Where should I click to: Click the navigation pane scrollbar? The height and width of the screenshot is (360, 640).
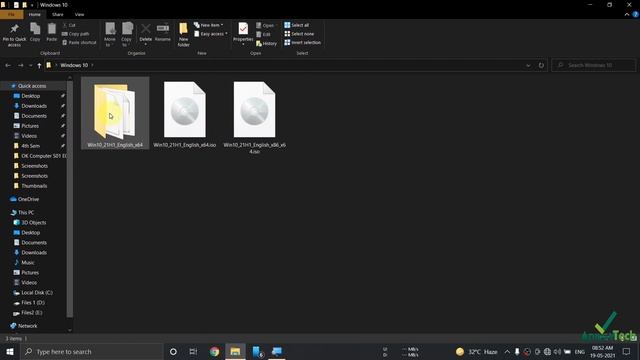[x=70, y=199]
